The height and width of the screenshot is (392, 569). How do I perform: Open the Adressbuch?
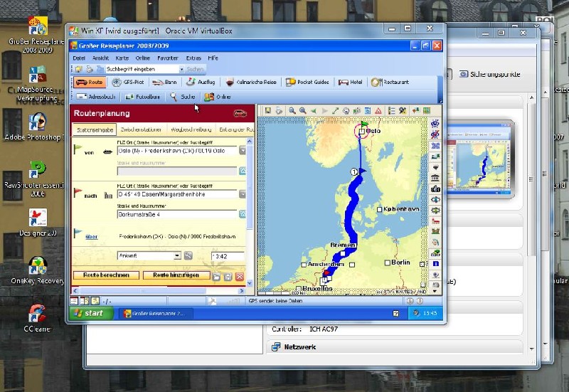(98, 97)
